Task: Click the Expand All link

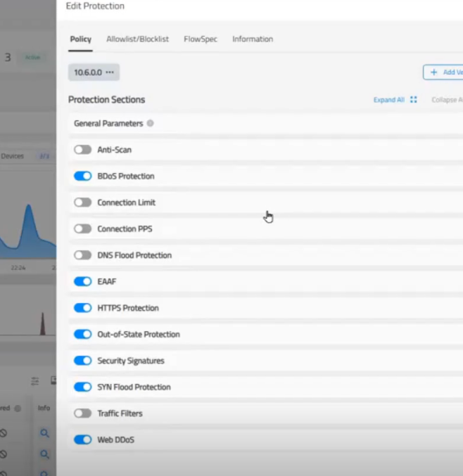Action: point(388,100)
